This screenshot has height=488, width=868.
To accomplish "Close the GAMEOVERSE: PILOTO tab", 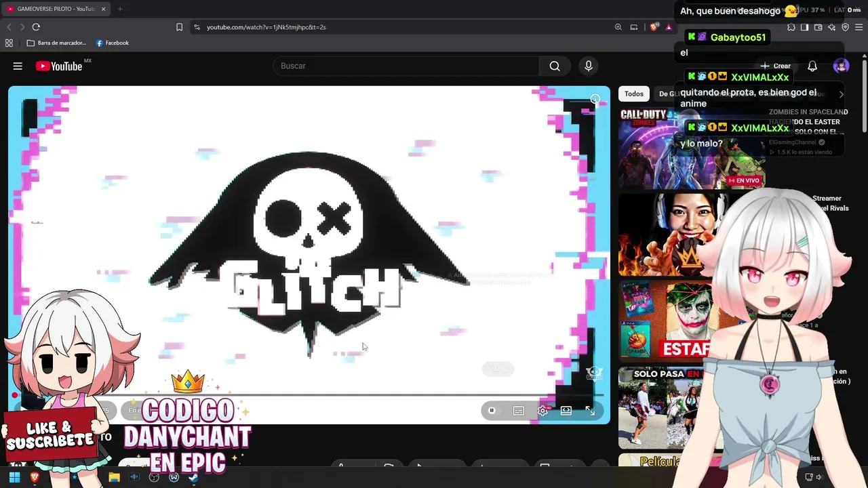I will point(103,9).
